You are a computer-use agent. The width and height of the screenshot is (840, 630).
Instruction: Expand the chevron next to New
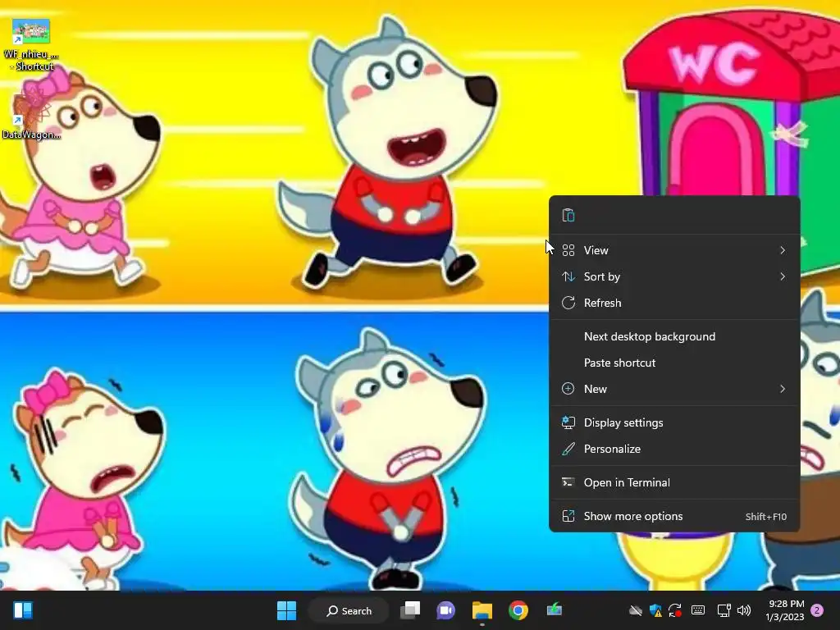(x=783, y=389)
